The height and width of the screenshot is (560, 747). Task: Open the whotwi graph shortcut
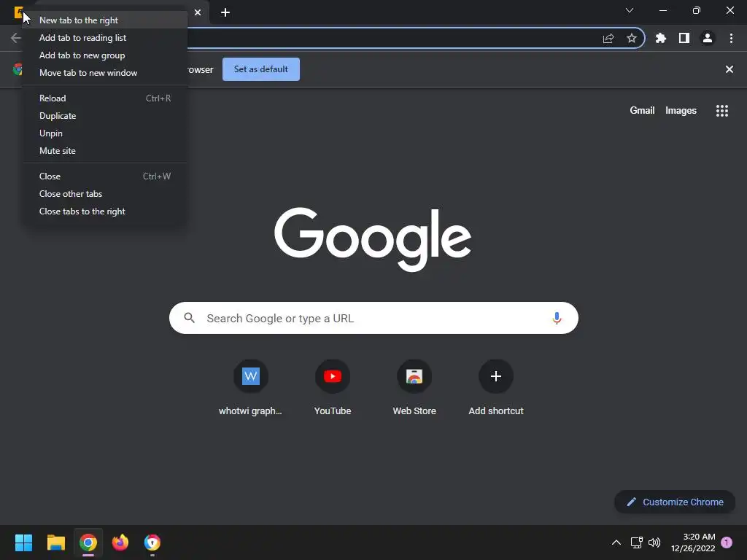tap(251, 388)
